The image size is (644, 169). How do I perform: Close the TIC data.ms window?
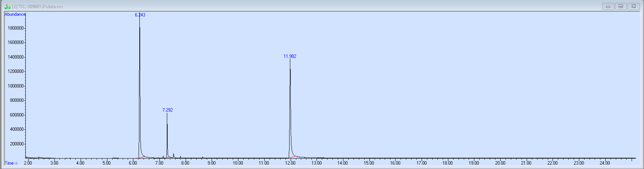(634, 6)
